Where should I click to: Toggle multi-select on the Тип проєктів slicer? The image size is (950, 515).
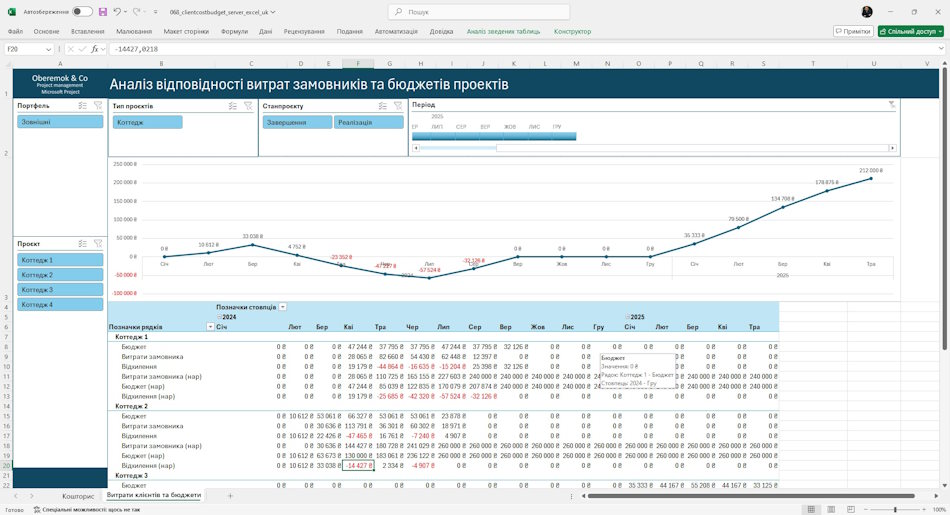(233, 106)
